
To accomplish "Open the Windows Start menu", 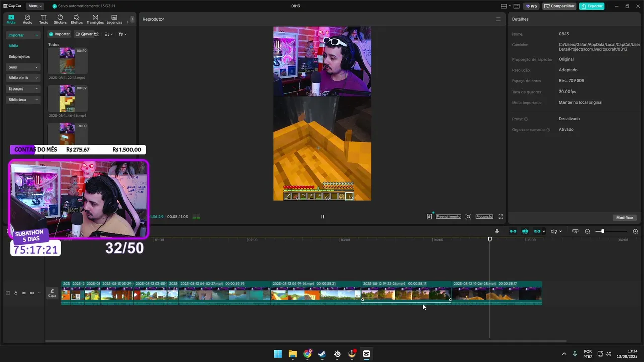I will [278, 354].
